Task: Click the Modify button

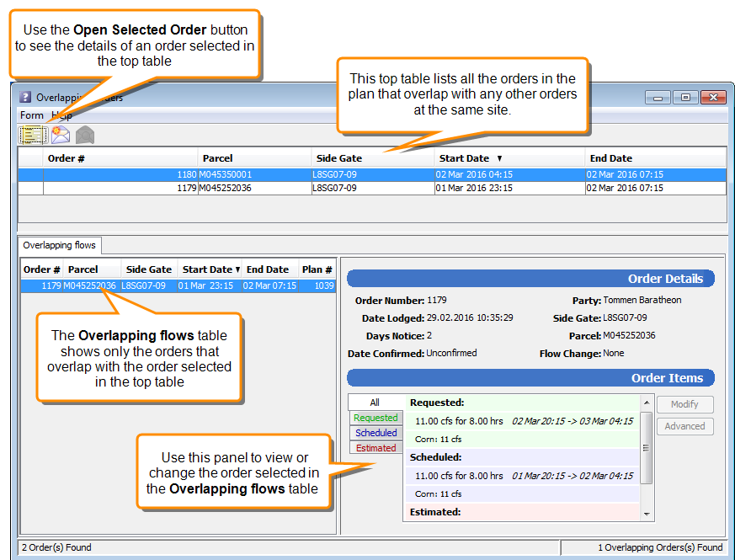Action: (x=684, y=404)
